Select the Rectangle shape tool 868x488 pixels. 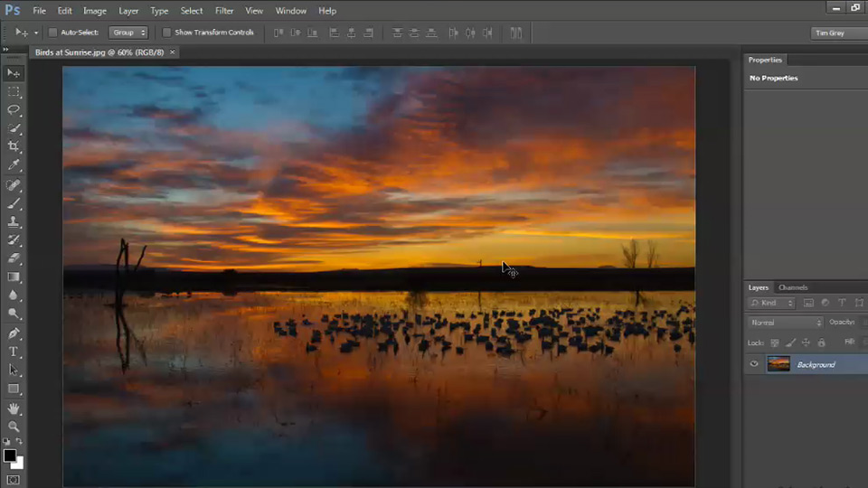click(x=14, y=389)
